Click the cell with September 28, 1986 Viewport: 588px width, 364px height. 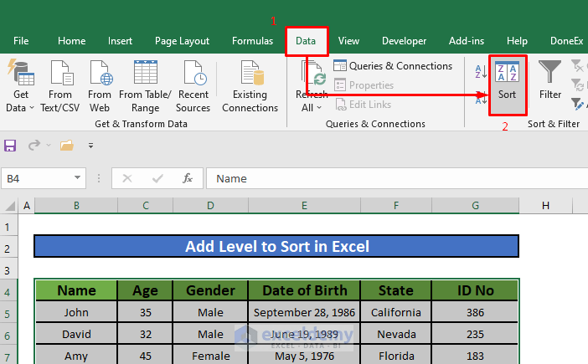point(304,312)
